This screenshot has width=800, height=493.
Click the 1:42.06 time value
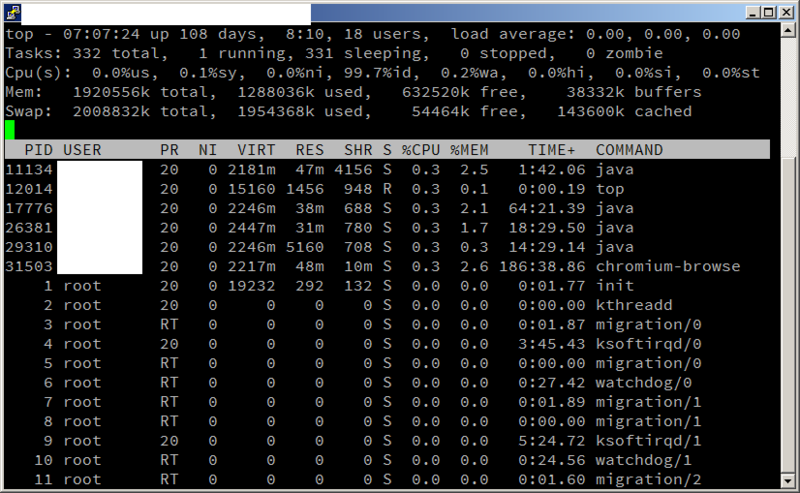point(552,169)
